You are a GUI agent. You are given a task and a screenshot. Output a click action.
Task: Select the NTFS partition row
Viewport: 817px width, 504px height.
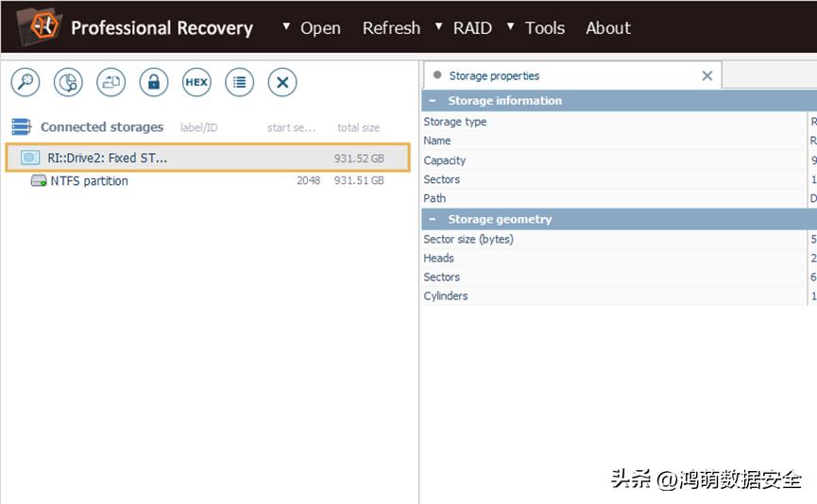pyautogui.click(x=208, y=180)
